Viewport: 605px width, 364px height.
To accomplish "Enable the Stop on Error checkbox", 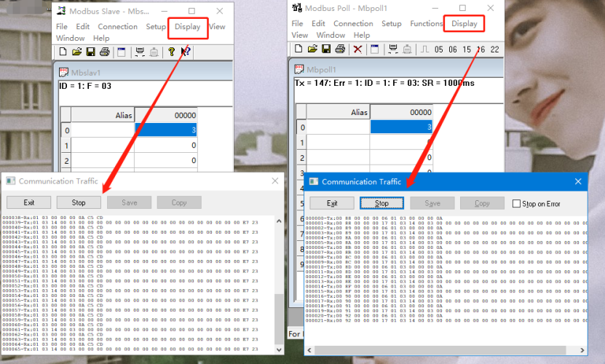I will pyautogui.click(x=517, y=204).
